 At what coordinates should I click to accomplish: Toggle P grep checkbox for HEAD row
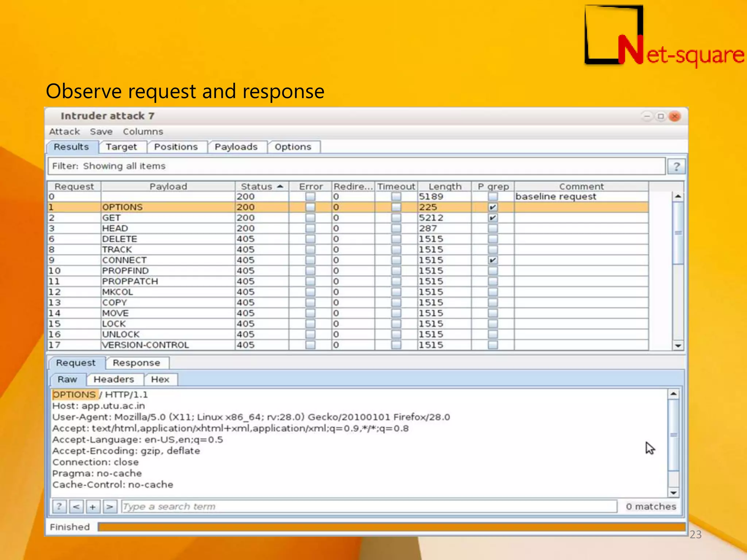click(492, 228)
